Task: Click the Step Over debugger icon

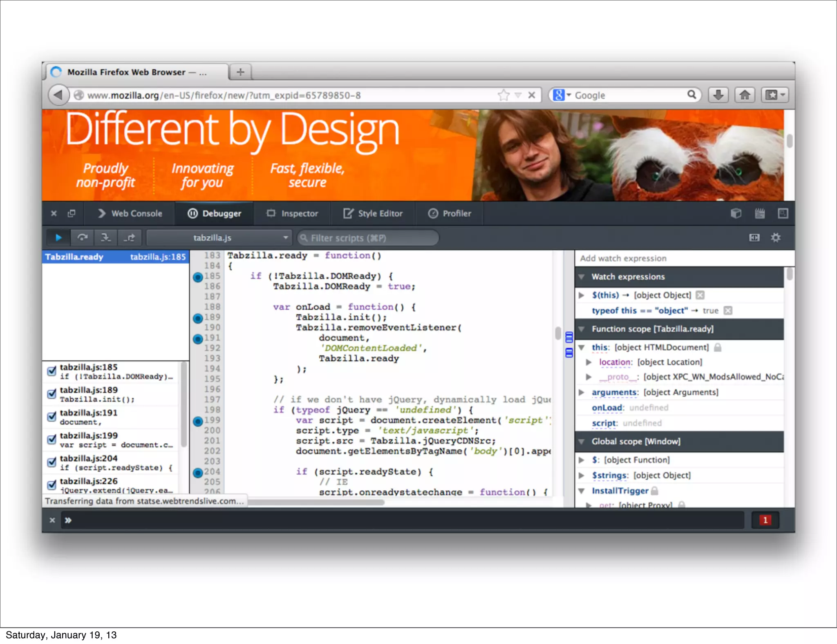Action: 82,237
